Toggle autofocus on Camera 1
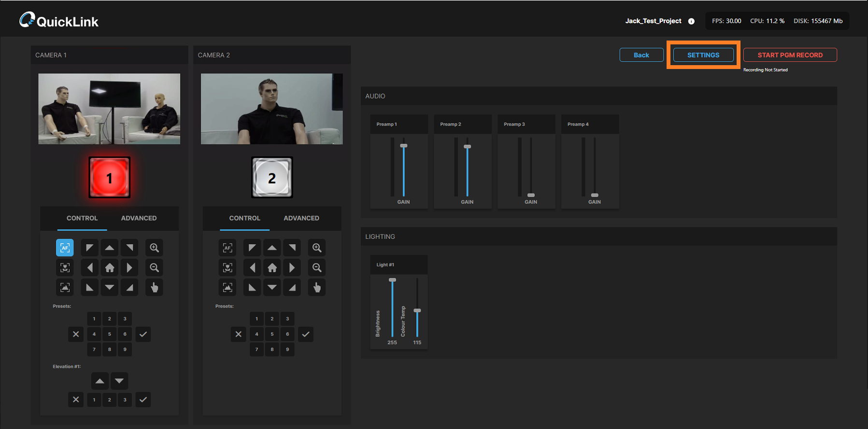 pos(65,248)
